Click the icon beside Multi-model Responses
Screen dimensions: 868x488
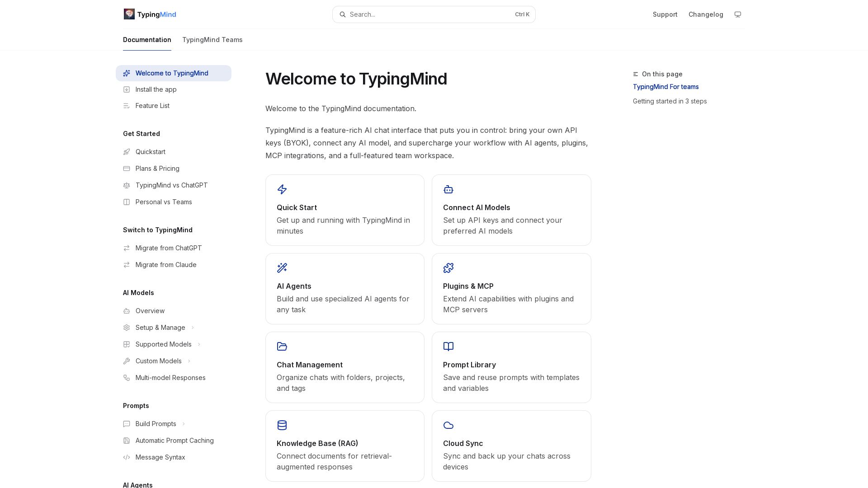127,378
